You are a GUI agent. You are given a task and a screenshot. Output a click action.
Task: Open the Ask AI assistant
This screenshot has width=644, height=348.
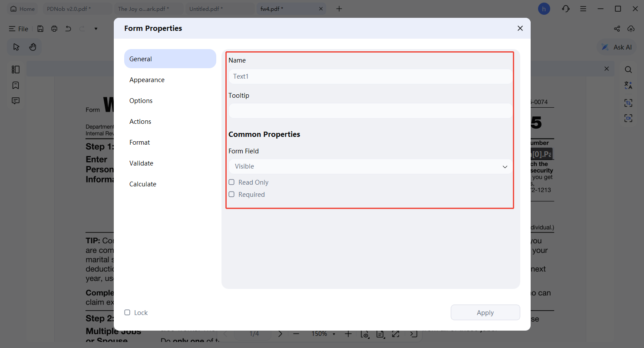coord(616,47)
